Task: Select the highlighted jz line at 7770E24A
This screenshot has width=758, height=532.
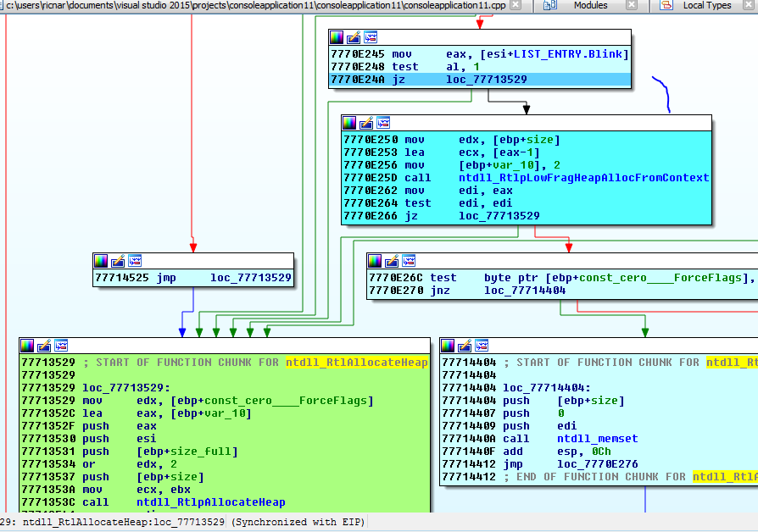Action: pyautogui.click(x=480, y=80)
